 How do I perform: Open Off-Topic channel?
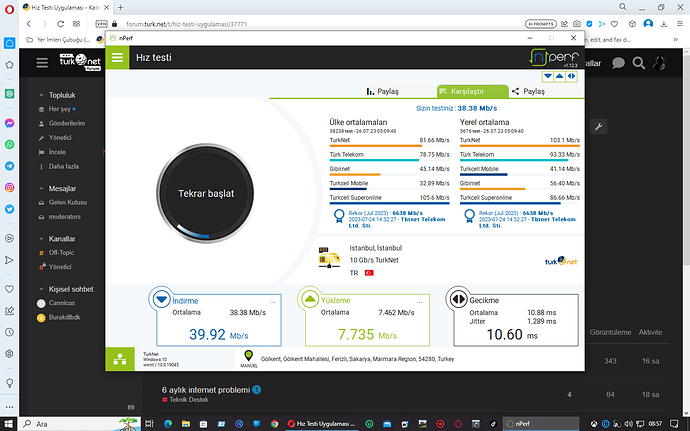coord(56,253)
